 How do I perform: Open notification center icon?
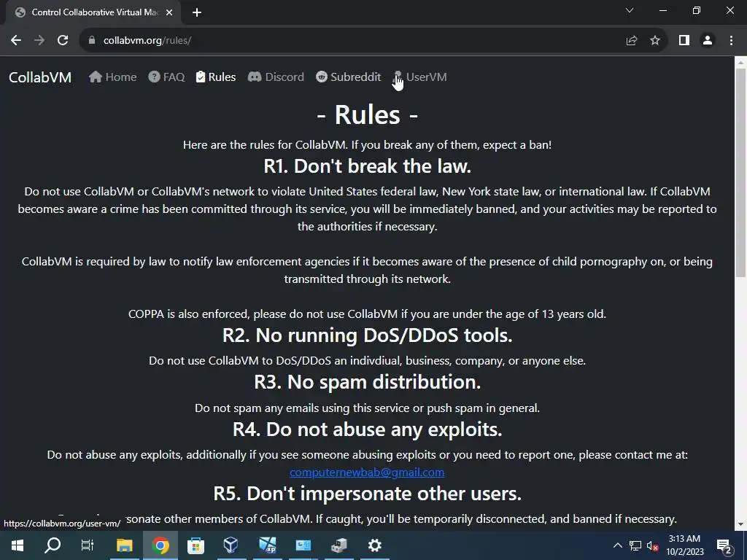pos(724,545)
